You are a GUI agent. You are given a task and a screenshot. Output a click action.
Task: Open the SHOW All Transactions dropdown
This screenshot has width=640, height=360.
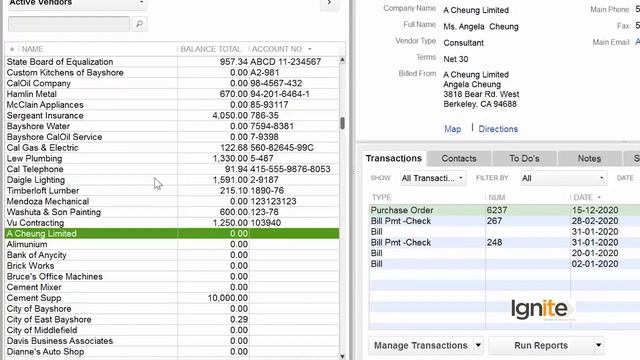pos(433,178)
